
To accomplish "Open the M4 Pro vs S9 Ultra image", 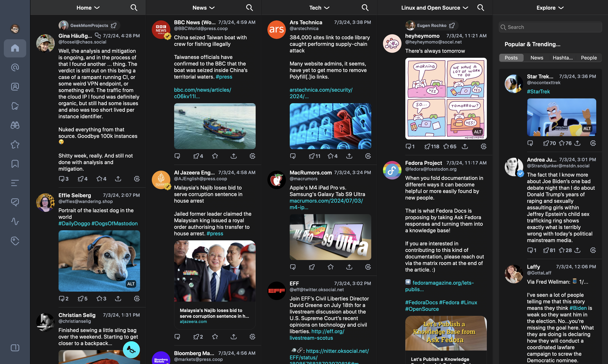I will (330, 237).
